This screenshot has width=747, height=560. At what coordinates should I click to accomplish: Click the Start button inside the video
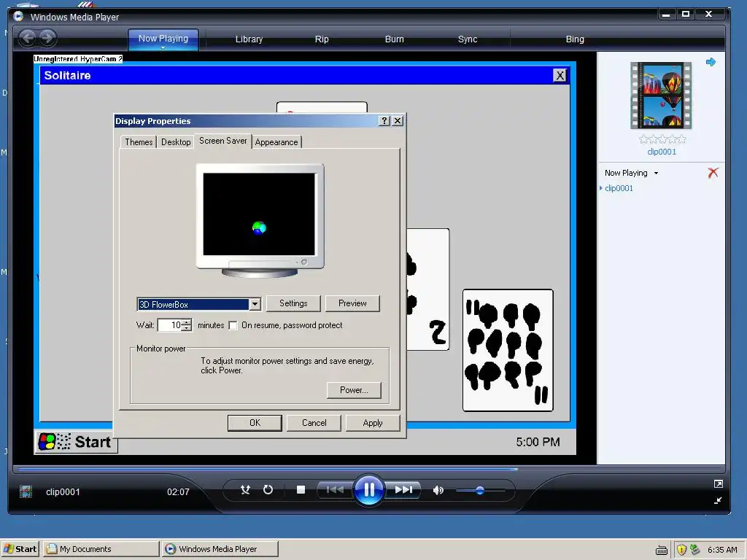click(76, 442)
